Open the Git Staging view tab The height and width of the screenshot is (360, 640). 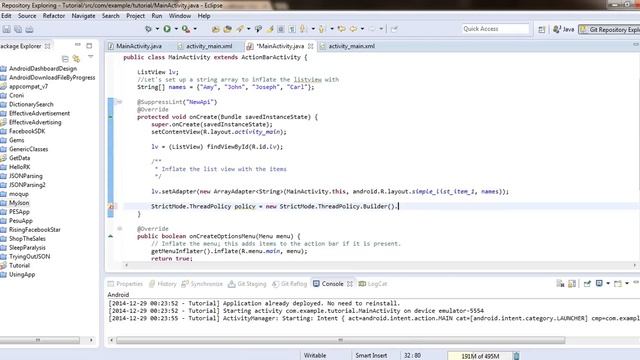point(247,284)
